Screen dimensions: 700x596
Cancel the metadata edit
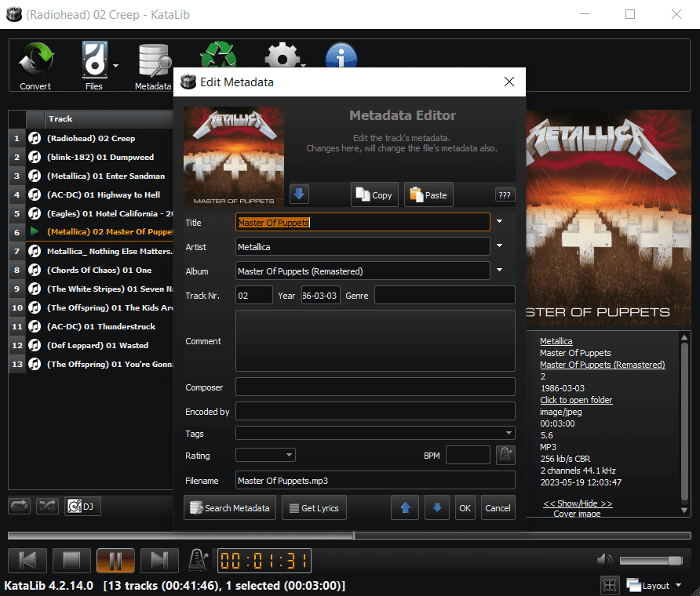498,507
